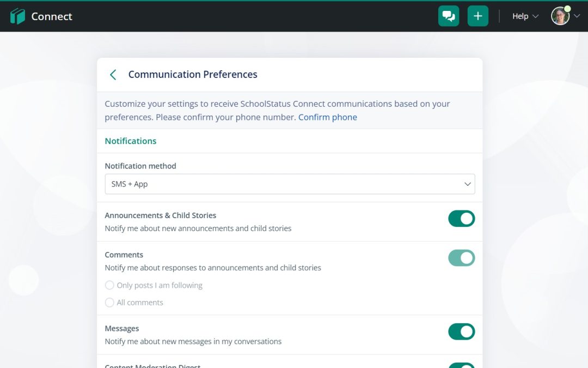This screenshot has width=588, height=368.
Task: Expand the chevron beside Help
Action: 535,16
